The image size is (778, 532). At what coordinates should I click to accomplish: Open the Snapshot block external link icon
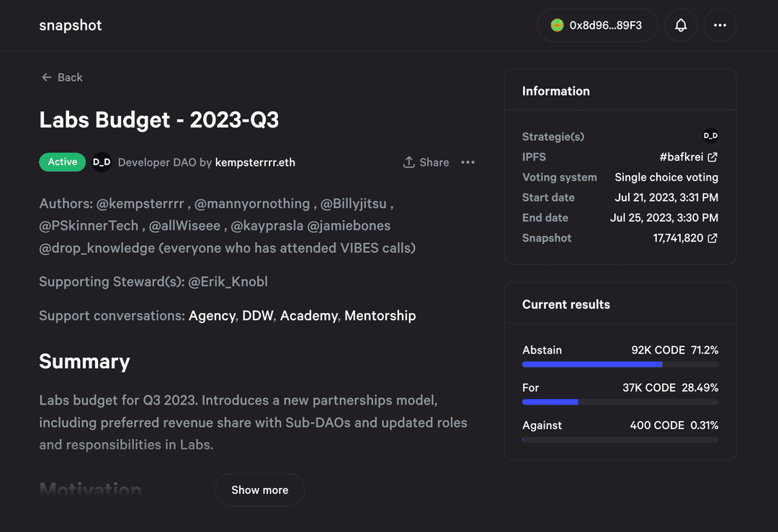pyautogui.click(x=712, y=238)
